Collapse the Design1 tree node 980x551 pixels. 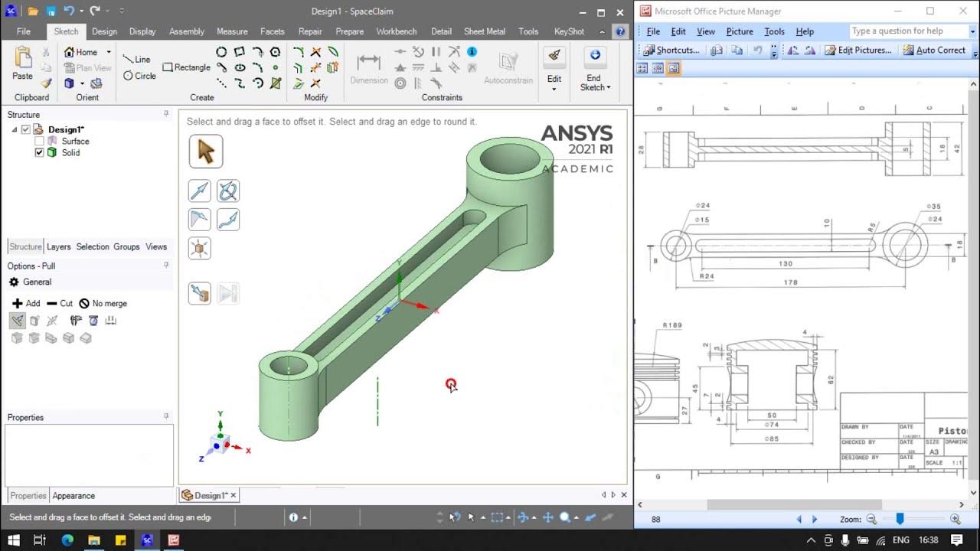pyautogui.click(x=15, y=129)
